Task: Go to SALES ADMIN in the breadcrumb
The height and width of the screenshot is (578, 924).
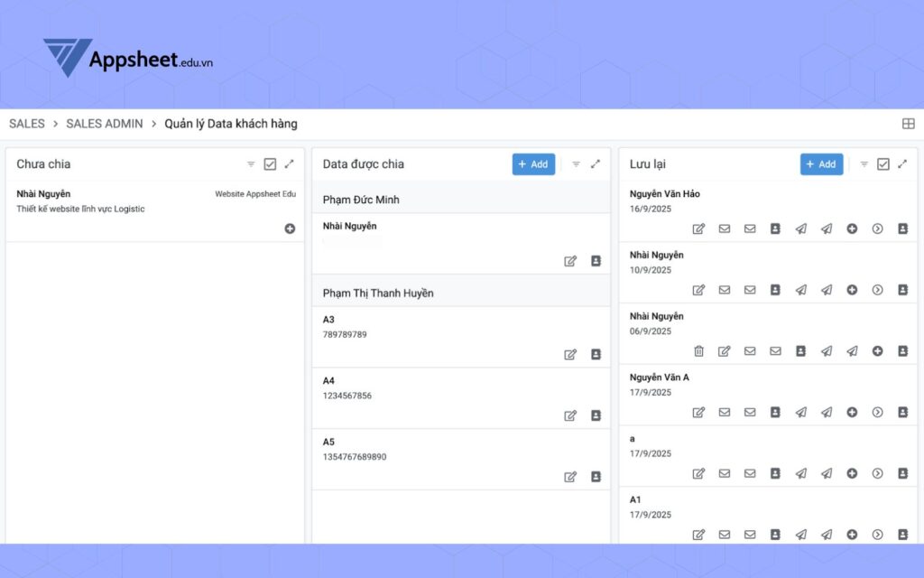Action: coord(105,124)
